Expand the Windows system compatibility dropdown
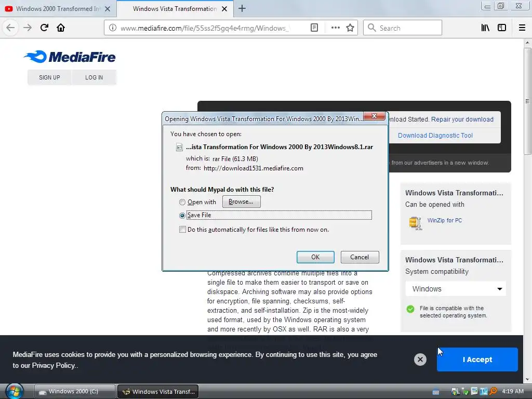This screenshot has height=399, width=532. pyautogui.click(x=456, y=289)
